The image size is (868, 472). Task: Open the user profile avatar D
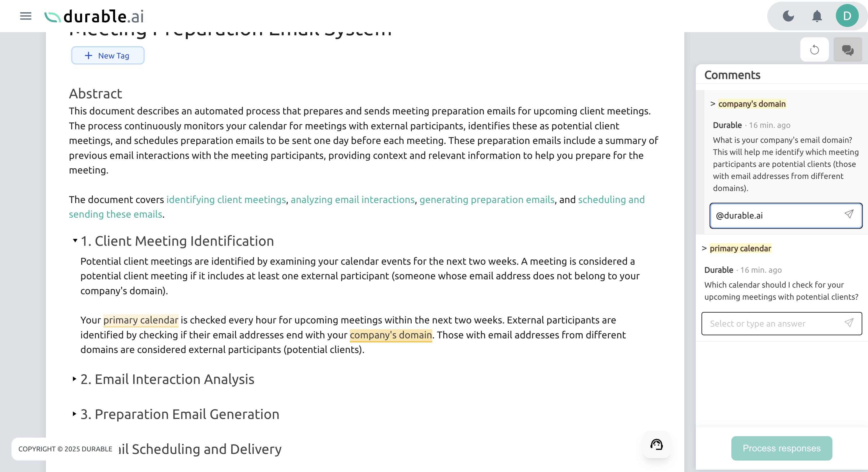pos(847,16)
